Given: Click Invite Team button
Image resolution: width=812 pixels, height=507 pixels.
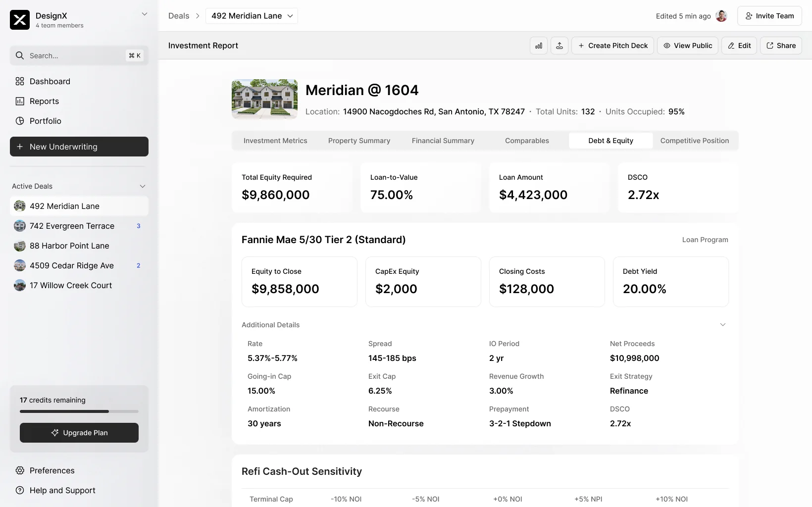Looking at the screenshot, I should [x=769, y=16].
